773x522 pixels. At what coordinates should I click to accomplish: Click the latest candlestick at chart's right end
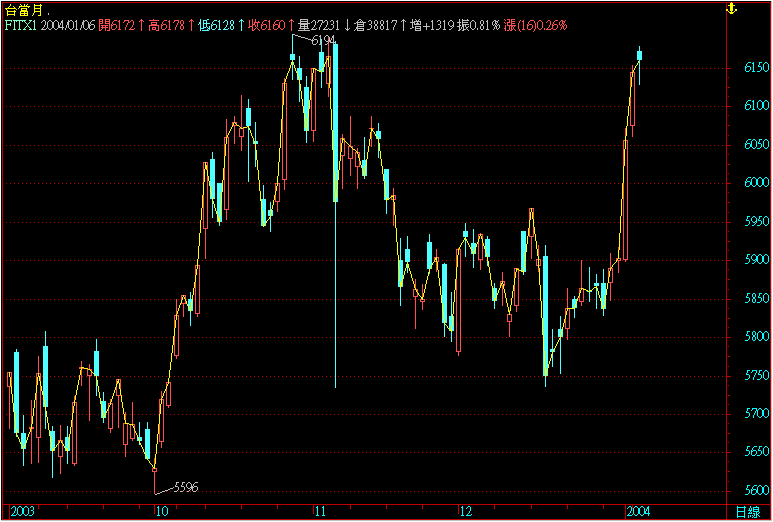pyautogui.click(x=639, y=56)
